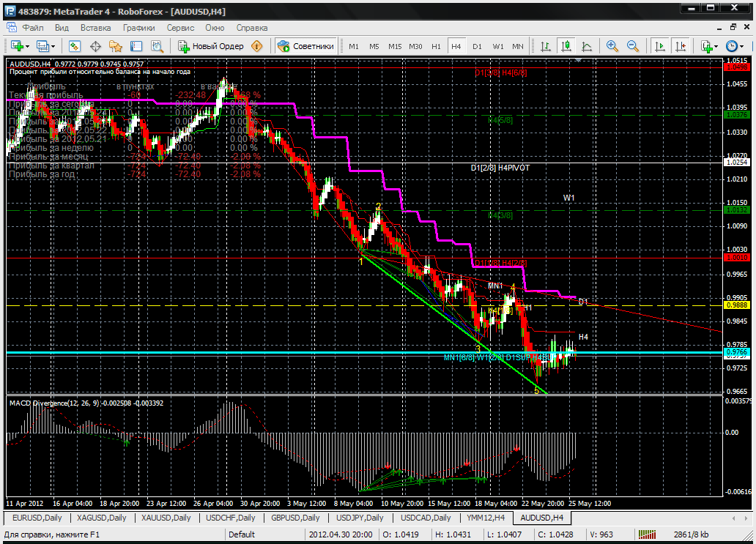Screen dimensions: 756x544
Task: Switch chart to bar chart mode
Action: click(x=546, y=46)
